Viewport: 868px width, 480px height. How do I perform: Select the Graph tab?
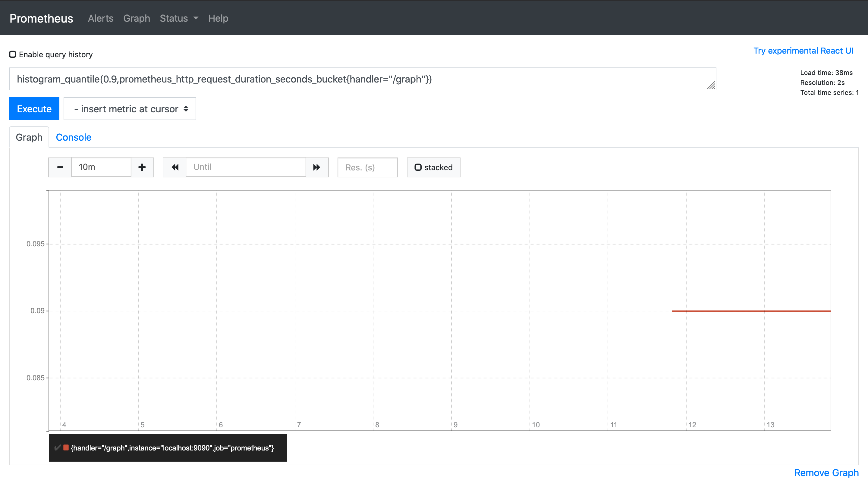point(29,137)
